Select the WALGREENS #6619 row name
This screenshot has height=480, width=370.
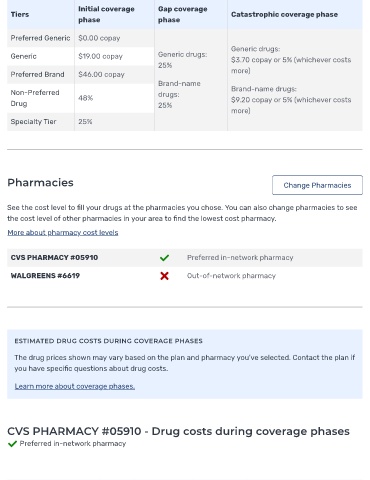click(45, 276)
